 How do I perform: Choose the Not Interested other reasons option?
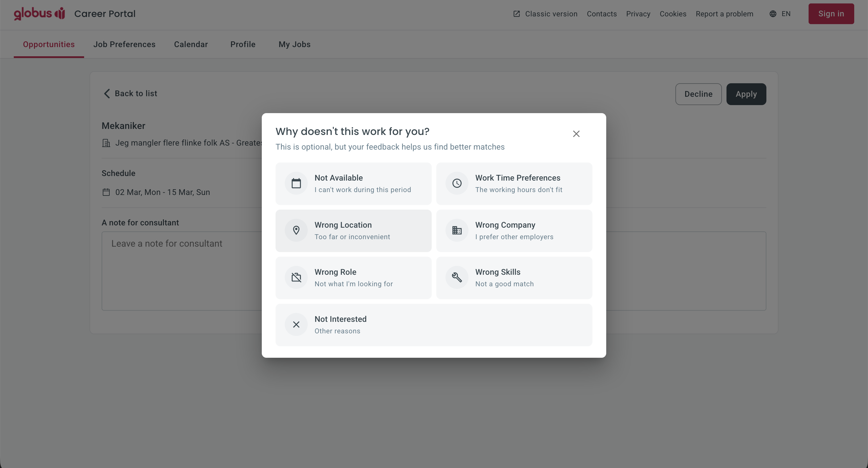434,324
